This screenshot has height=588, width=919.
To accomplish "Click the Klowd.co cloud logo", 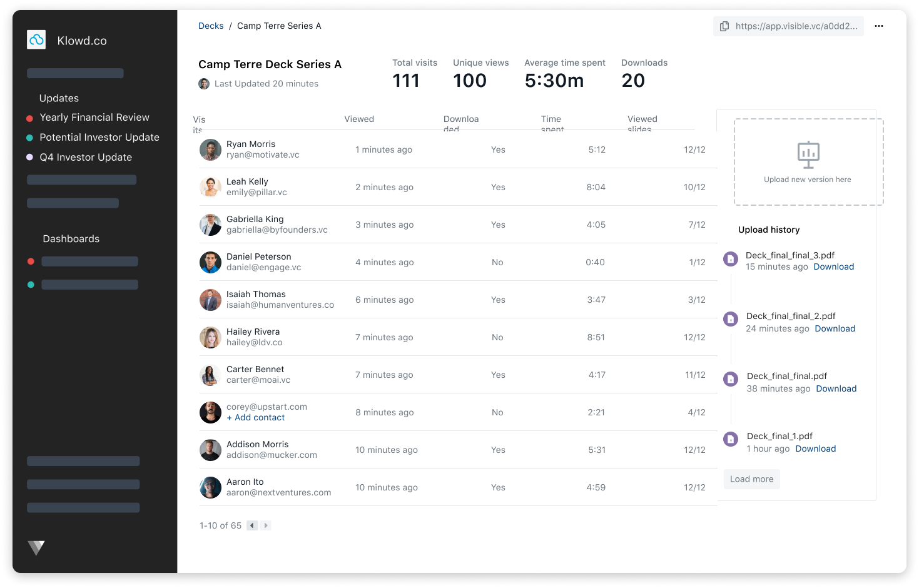I will [36, 39].
